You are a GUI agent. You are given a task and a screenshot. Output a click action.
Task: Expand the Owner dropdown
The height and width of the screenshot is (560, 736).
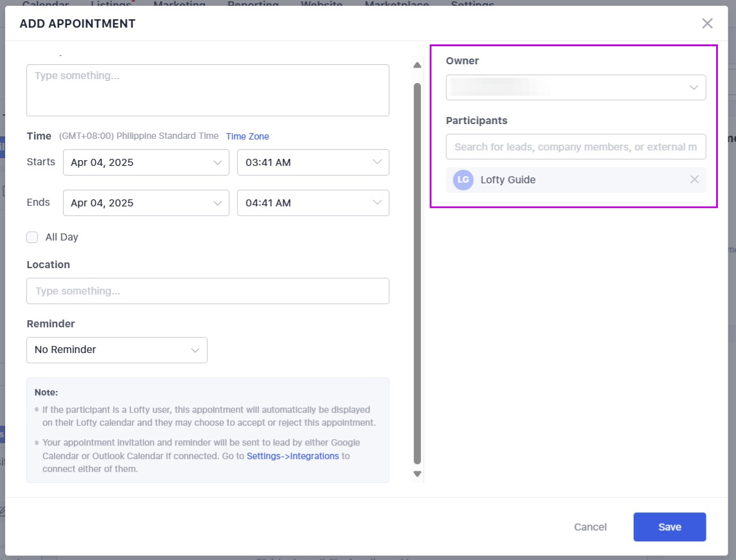[576, 87]
